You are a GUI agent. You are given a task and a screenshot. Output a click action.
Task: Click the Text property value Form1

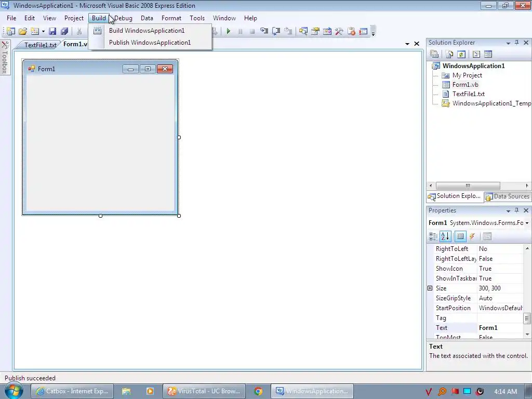(500, 328)
